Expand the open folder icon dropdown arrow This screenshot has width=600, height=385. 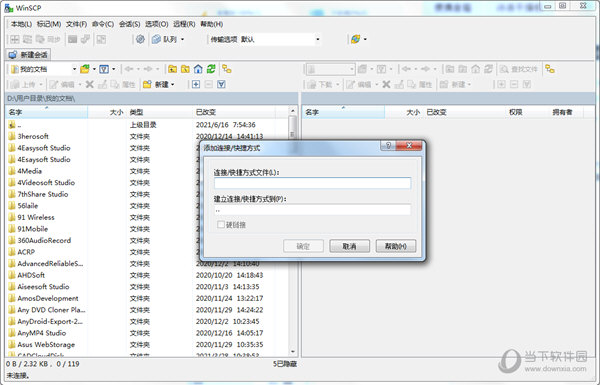tap(94, 69)
